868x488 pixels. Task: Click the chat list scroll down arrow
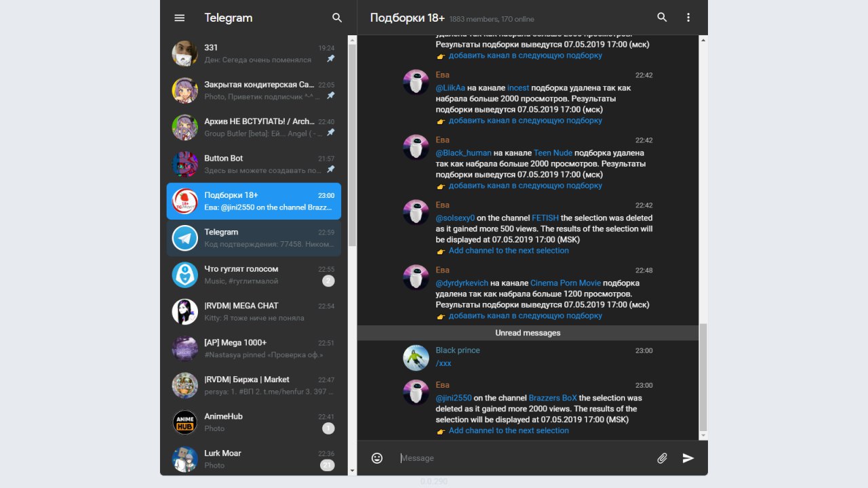(352, 470)
